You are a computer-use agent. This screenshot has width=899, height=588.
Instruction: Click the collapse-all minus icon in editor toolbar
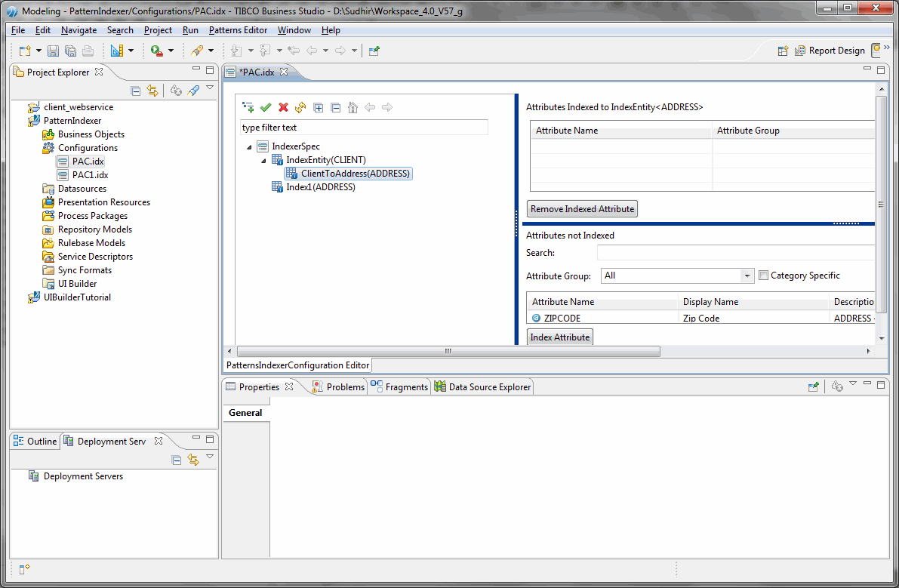pyautogui.click(x=336, y=108)
